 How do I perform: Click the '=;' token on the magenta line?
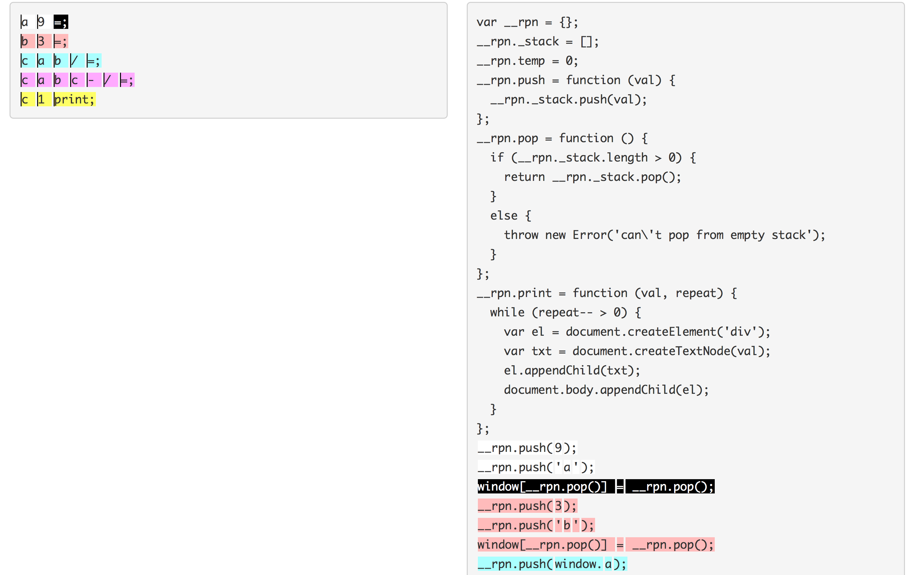[x=127, y=80]
